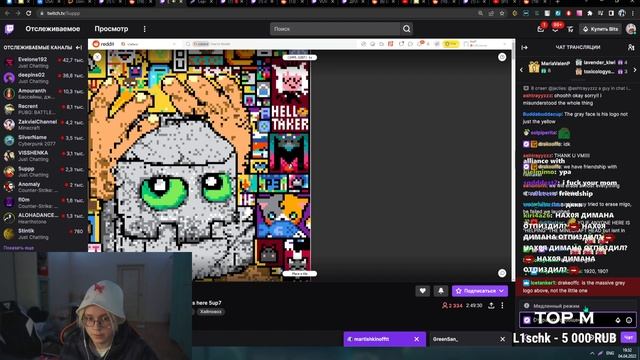The height and width of the screenshot is (360, 640).
Task: Click the heart follow button
Action: coord(422,291)
